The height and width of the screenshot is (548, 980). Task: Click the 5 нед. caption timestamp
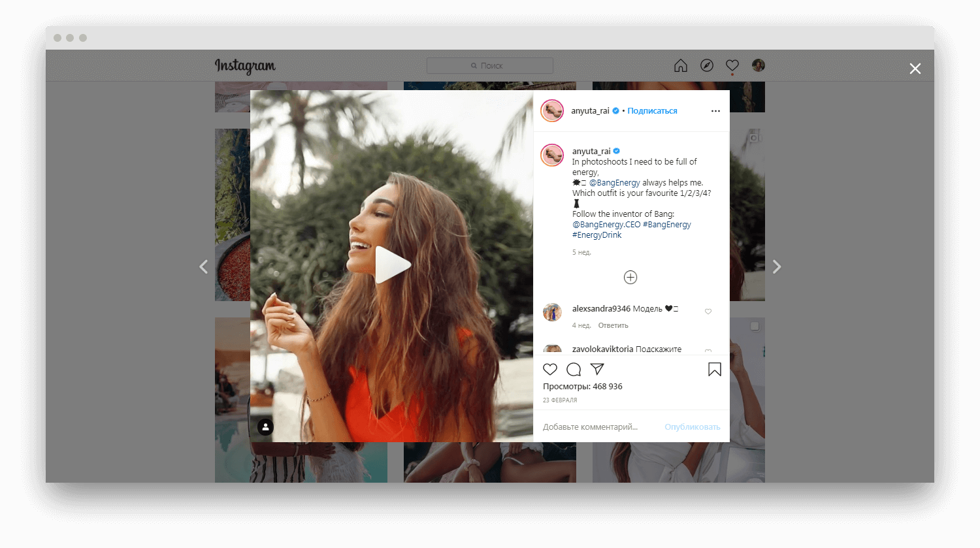(581, 252)
